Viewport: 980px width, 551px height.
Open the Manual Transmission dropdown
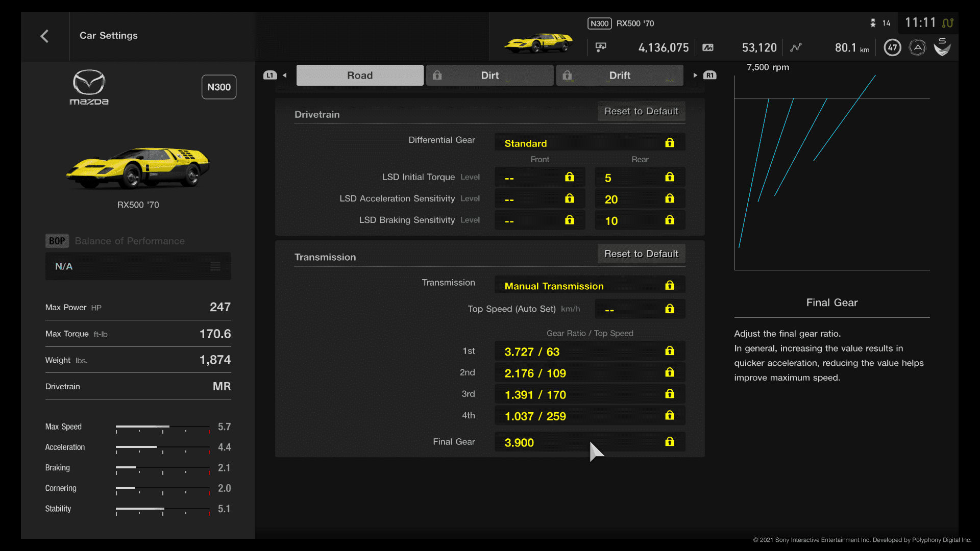[x=590, y=285]
